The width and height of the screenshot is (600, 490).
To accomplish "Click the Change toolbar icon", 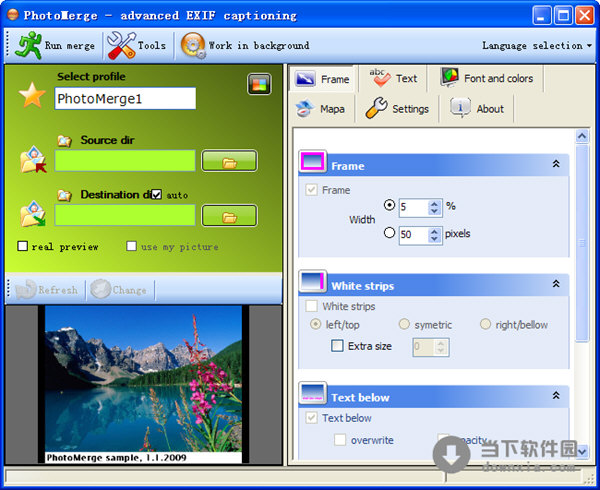I will pos(100,290).
